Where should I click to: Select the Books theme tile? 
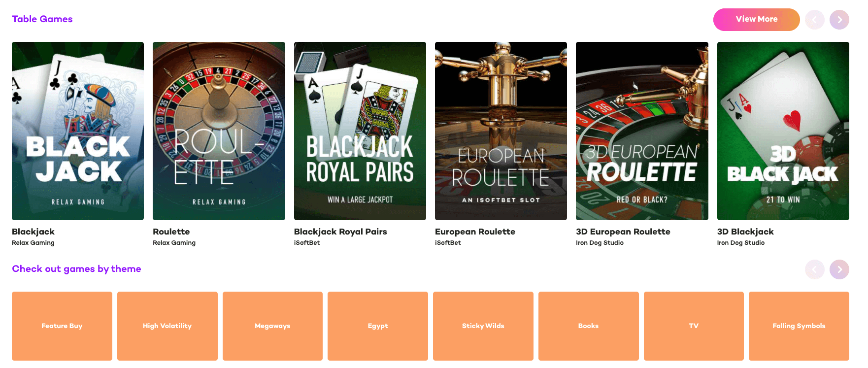coord(589,326)
